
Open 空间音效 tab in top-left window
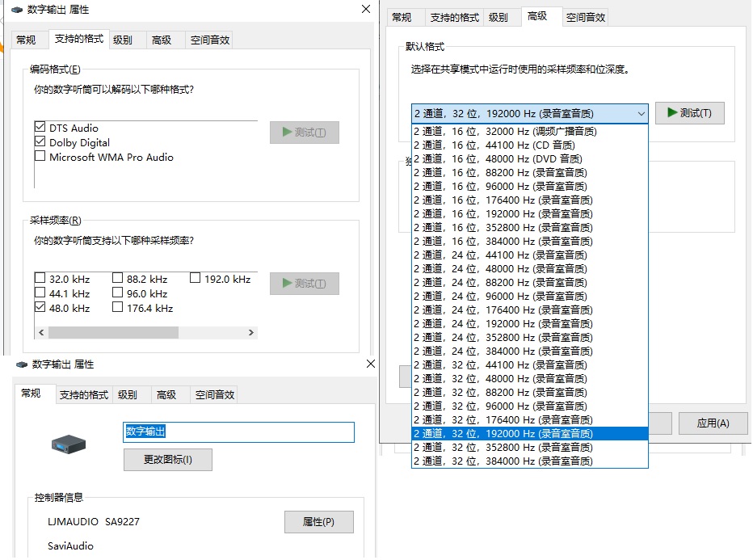point(210,40)
